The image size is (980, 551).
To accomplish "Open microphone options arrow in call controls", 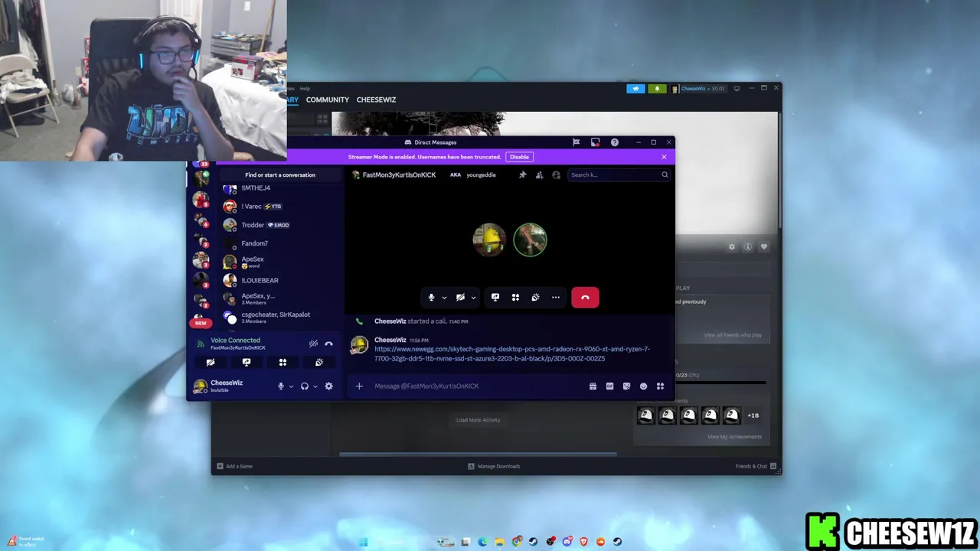I will (444, 298).
